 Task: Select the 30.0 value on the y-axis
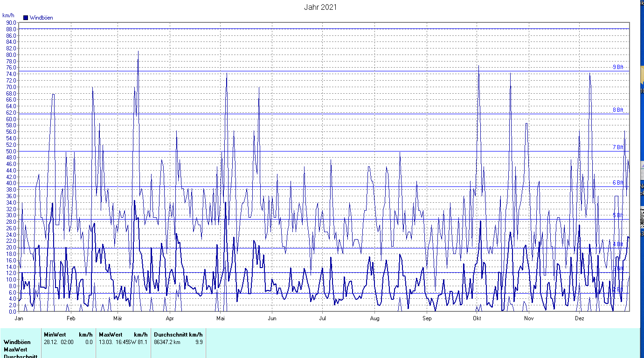click(x=11, y=215)
